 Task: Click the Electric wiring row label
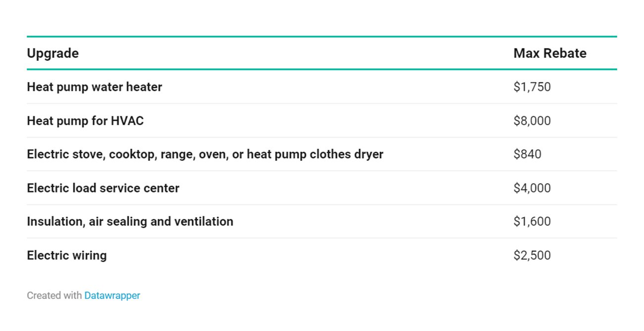(x=66, y=255)
